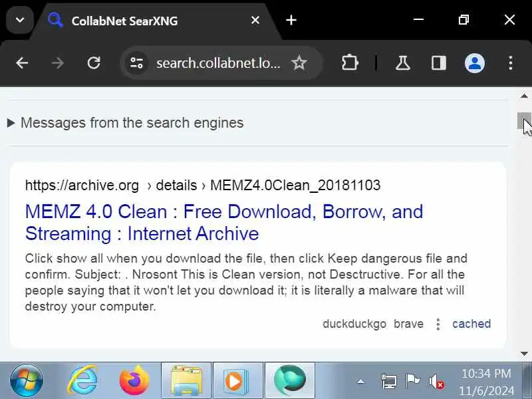Screen dimensions: 532x399
Task: Click the archive.org details URL breadcrumb
Action: [x=203, y=186]
